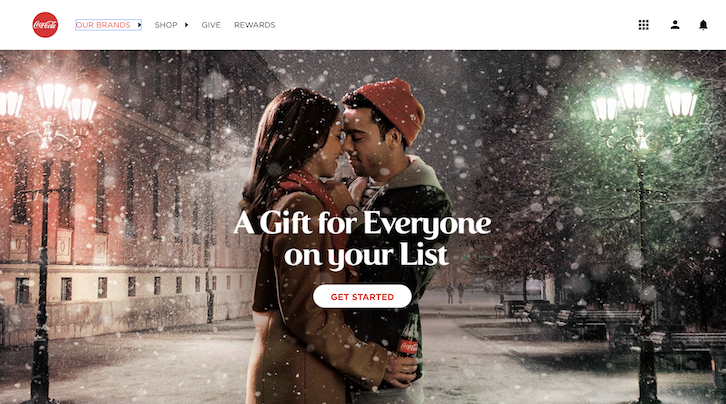Click the distant pedestrians in background

455,293
